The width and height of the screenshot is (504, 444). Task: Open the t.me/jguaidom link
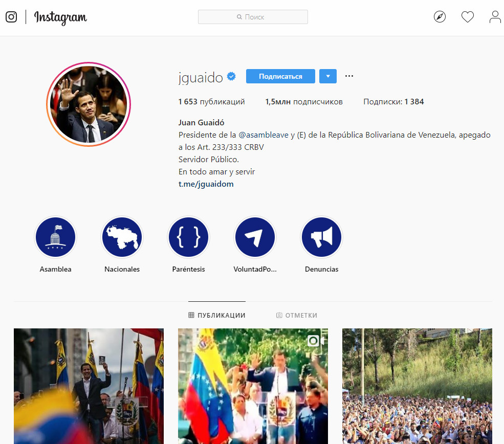click(x=206, y=184)
